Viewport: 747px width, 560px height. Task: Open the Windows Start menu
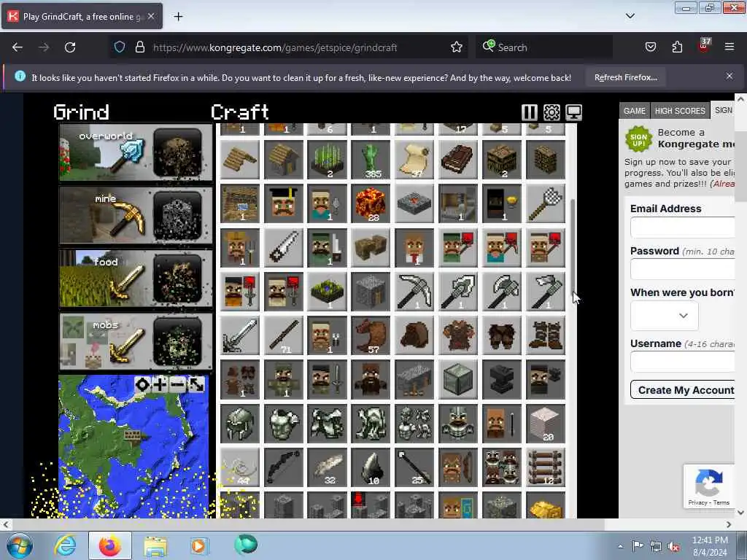[x=20, y=545]
